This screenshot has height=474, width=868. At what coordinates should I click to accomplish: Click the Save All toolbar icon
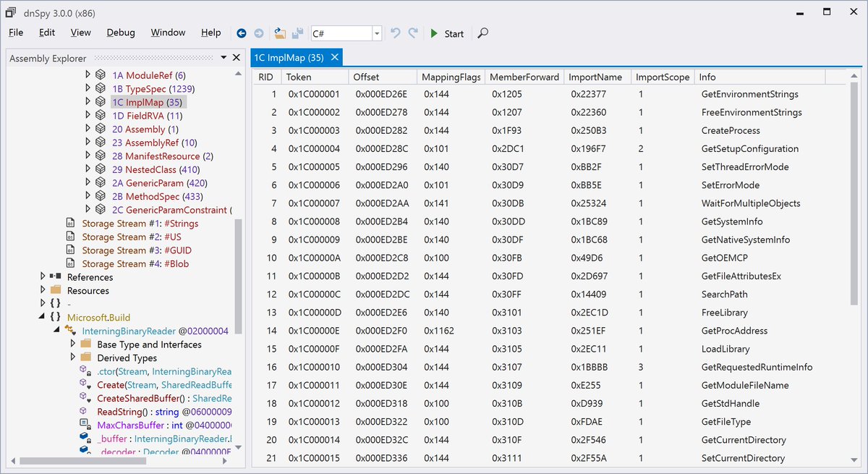[x=297, y=33]
